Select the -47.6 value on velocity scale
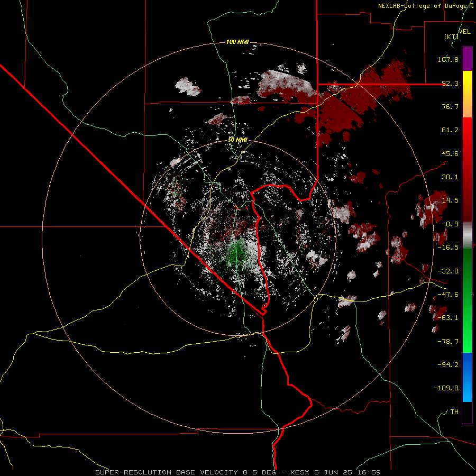Image resolution: width=476 pixels, height=476 pixels. tap(448, 295)
